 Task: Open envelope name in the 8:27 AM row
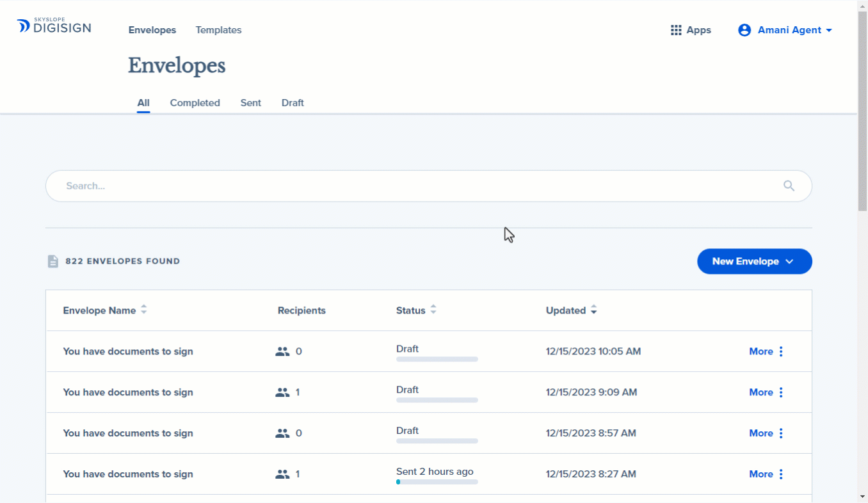[128, 474]
